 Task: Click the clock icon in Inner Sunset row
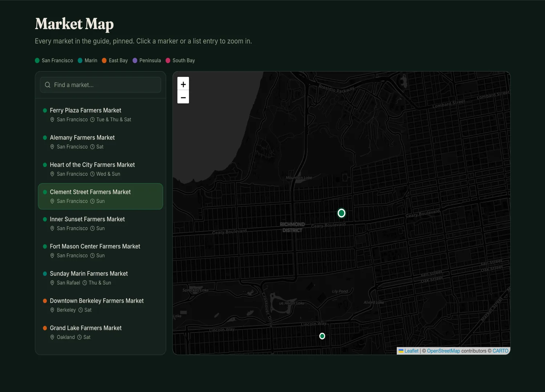tap(92, 228)
